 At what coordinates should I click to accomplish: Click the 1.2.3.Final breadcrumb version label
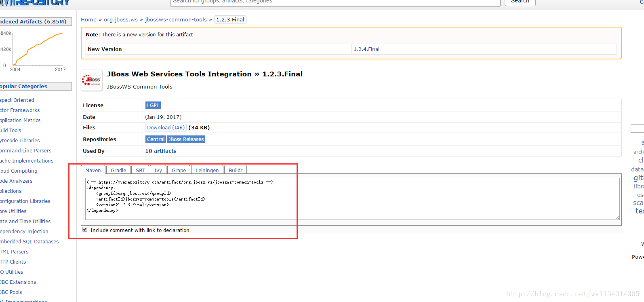[230, 19]
